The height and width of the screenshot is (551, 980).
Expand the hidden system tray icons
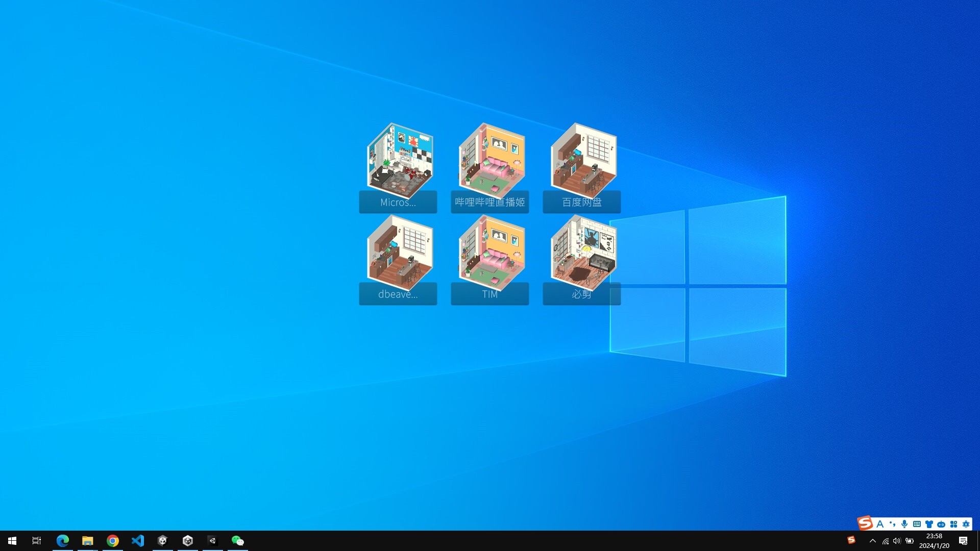(873, 541)
